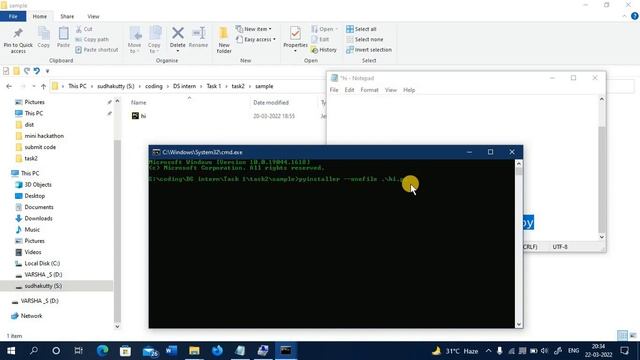
Task: Open Local Disk (C:) in sidebar
Action: 42,263
